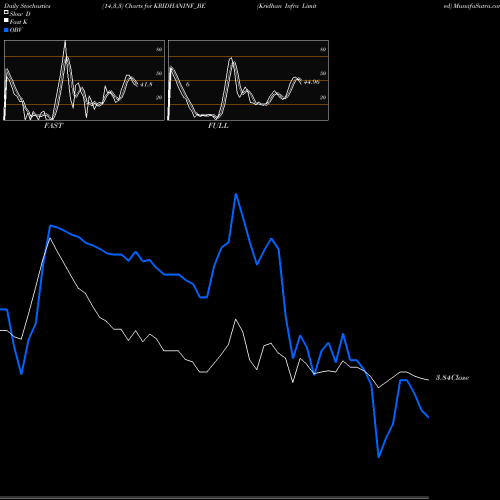Viewport: 500px width, 500px height.
Task: Click the 50 level label in FAST chart
Action: [159, 73]
